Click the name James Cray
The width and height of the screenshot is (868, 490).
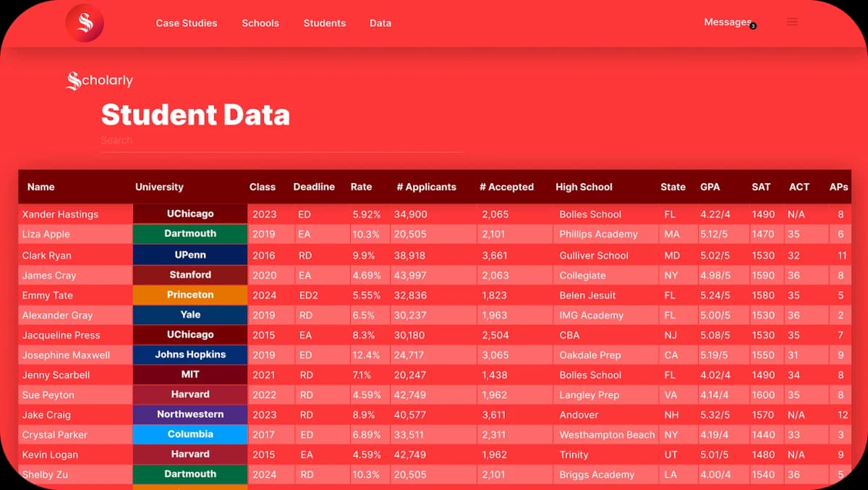coord(49,276)
